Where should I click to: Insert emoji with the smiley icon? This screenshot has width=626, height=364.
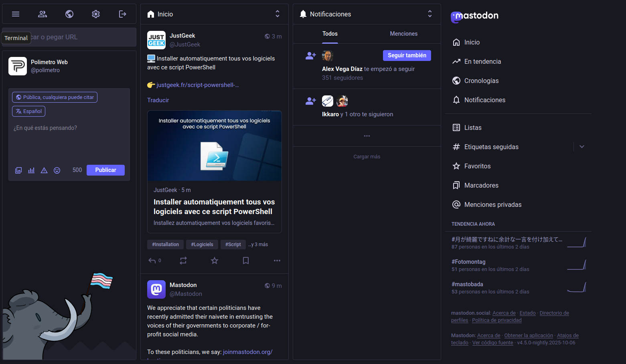(x=57, y=170)
